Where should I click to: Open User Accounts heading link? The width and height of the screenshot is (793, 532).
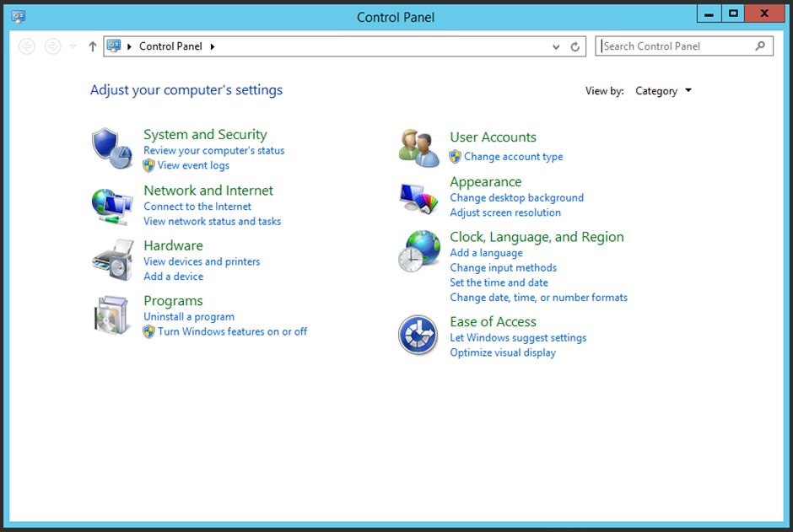point(494,137)
